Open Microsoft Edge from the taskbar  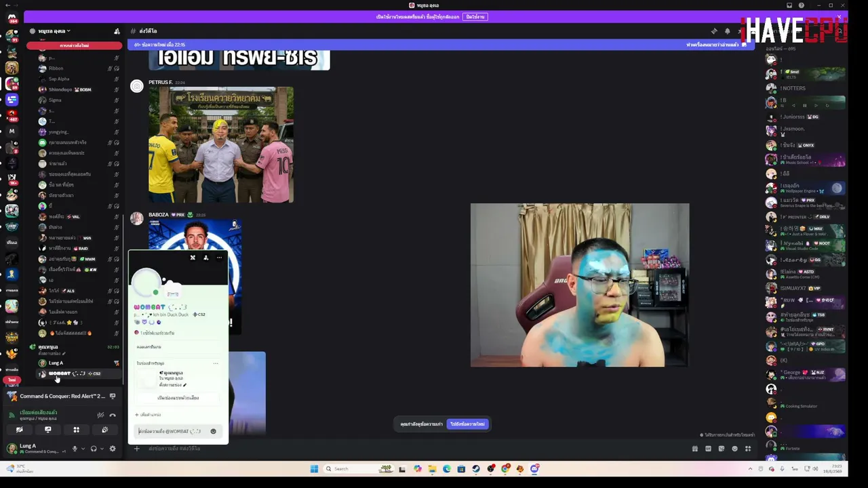click(447, 468)
